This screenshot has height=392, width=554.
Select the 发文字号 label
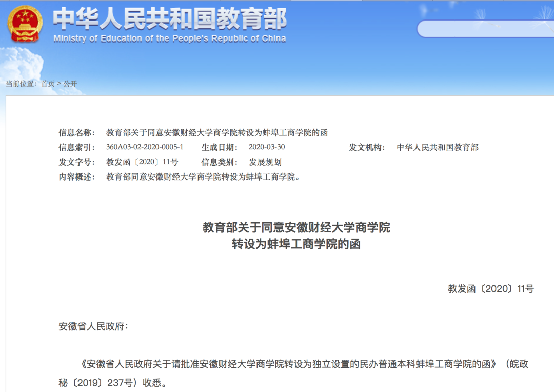(x=76, y=162)
